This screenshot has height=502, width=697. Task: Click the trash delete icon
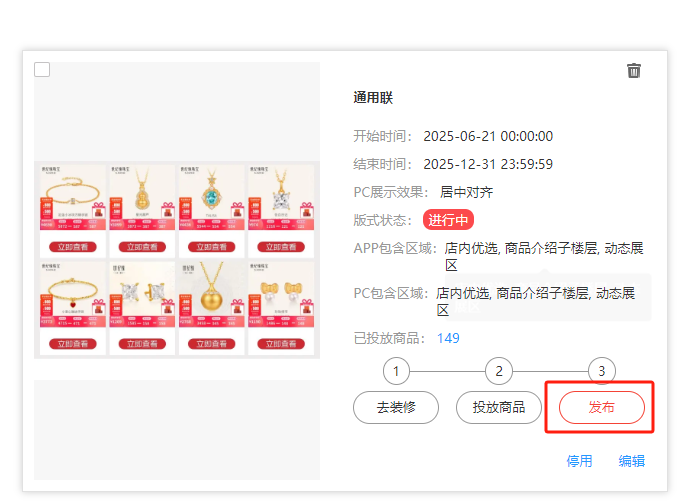coord(634,70)
